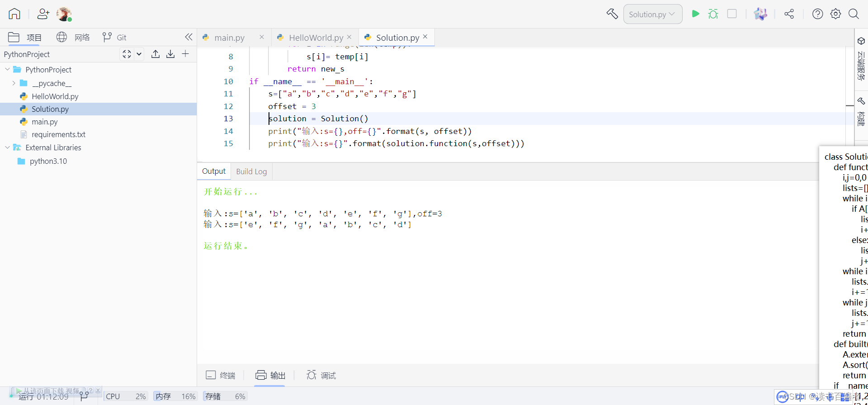Screen dimensions: 868x405
Task: Open help via question mark icon
Action: [817, 14]
